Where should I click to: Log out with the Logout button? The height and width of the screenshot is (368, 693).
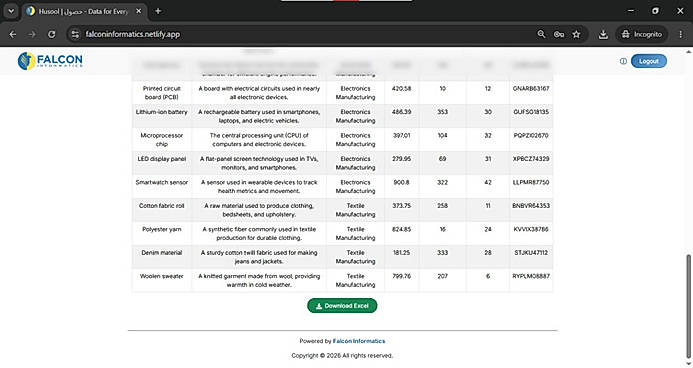tap(649, 61)
